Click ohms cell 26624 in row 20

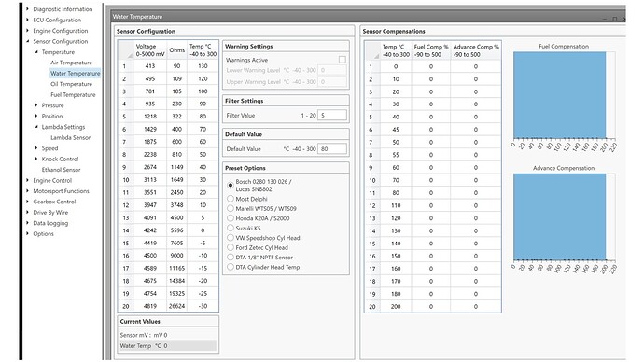click(x=177, y=306)
